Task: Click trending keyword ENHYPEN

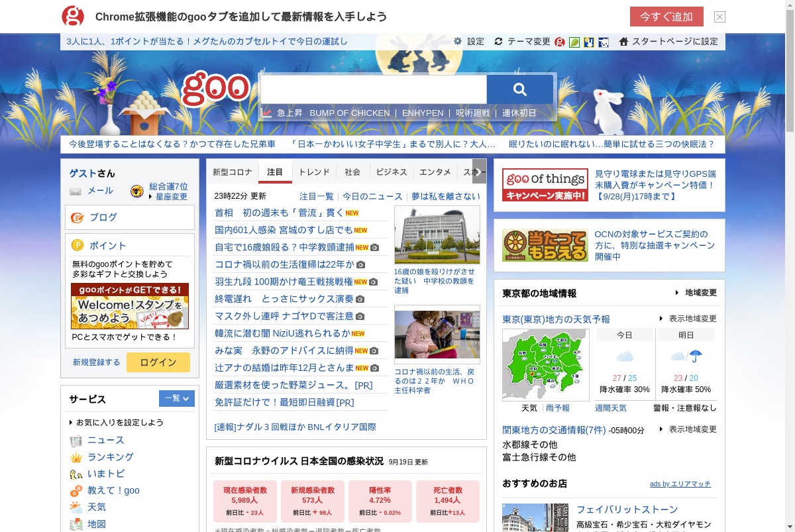Action: click(x=423, y=113)
